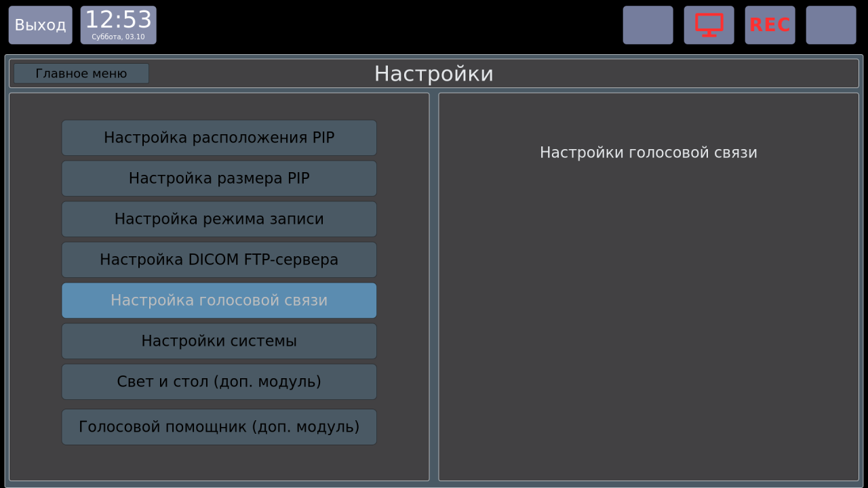The image size is (868, 488).
Task: Open Настройка DICOM FTP-сервера
Action: point(219,260)
